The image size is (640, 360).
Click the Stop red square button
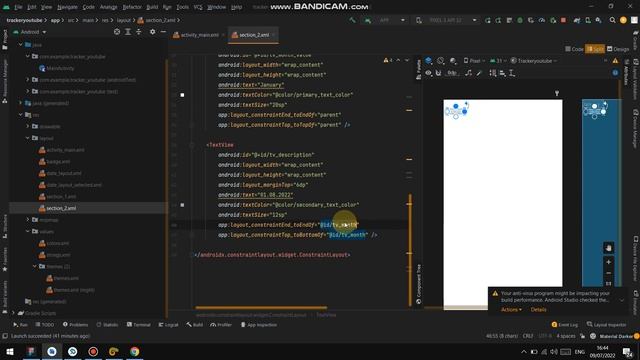pyautogui.click(x=563, y=20)
